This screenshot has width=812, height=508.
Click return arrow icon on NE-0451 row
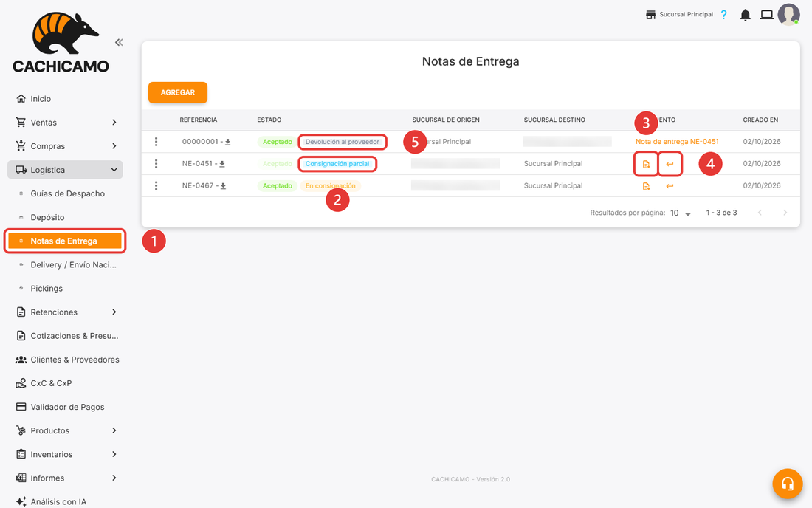(670, 164)
